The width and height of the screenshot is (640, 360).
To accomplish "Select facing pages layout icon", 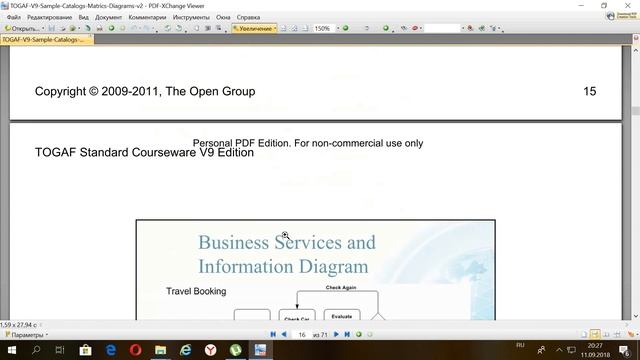I will click(x=606, y=335).
